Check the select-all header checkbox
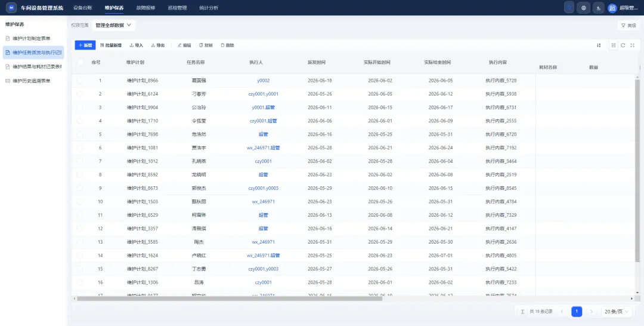This screenshot has width=644, height=326. [80, 63]
